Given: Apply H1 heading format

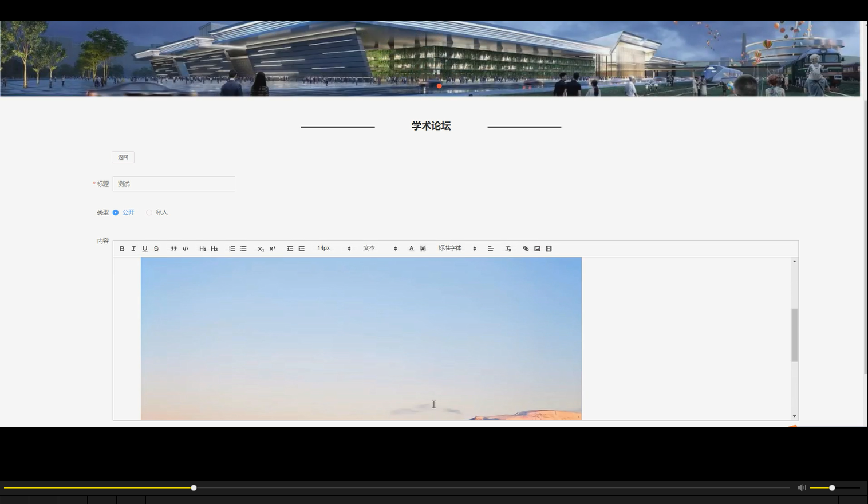Looking at the screenshot, I should tap(203, 248).
